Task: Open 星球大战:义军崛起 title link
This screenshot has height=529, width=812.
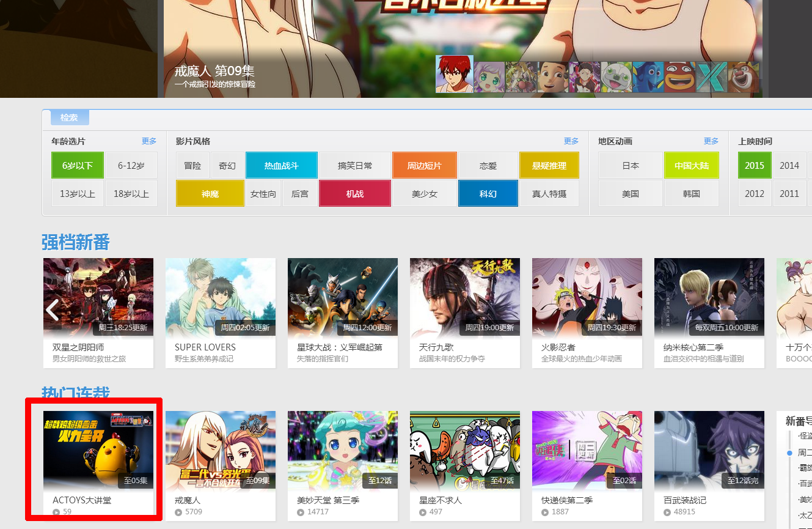Action: coord(340,347)
